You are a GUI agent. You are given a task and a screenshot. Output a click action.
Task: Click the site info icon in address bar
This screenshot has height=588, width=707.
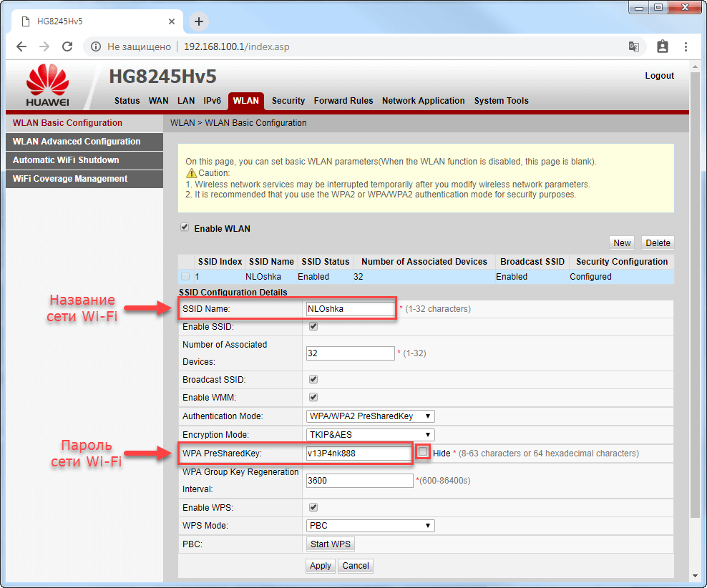[x=95, y=46]
